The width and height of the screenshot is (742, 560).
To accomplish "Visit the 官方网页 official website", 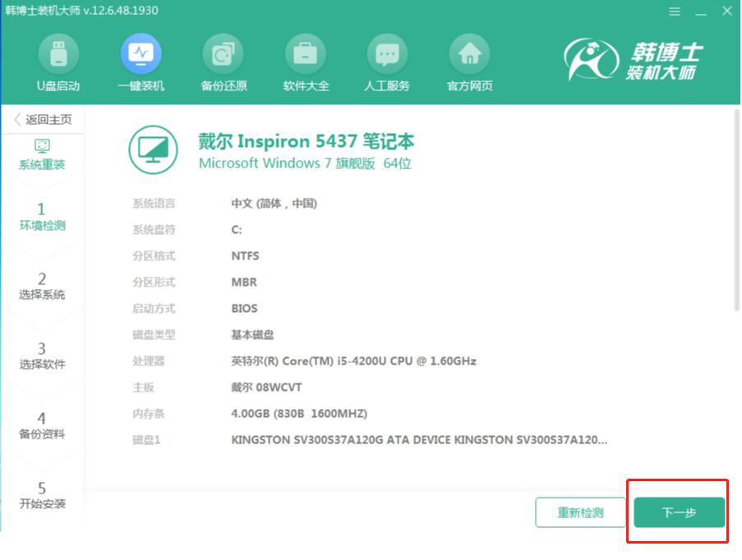I will point(471,62).
